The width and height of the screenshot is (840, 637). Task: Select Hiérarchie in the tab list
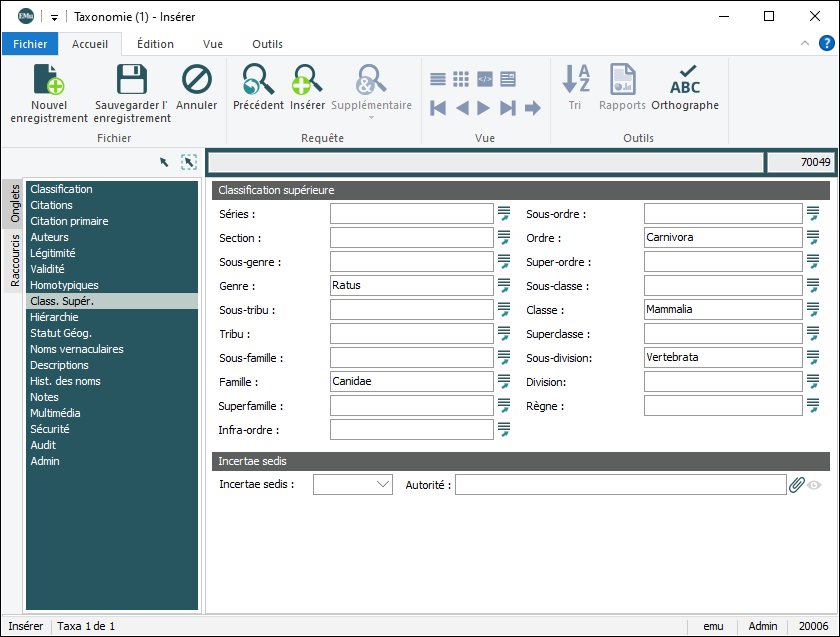coord(55,317)
